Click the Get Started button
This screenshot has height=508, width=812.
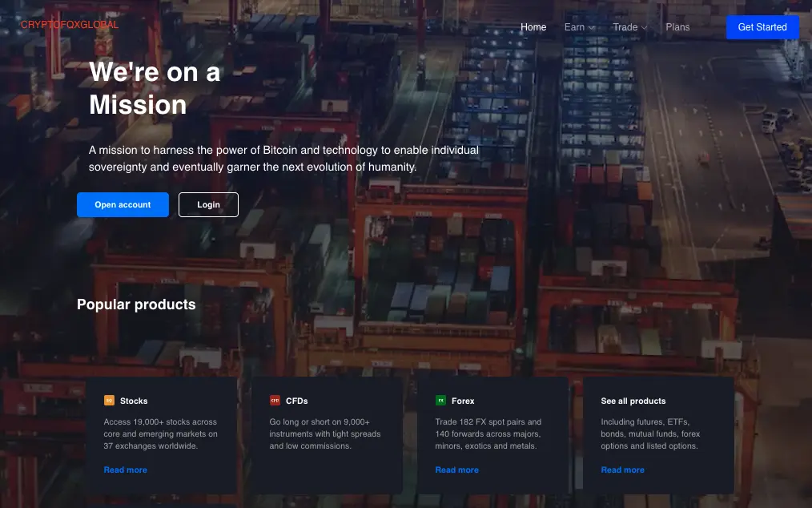click(762, 27)
